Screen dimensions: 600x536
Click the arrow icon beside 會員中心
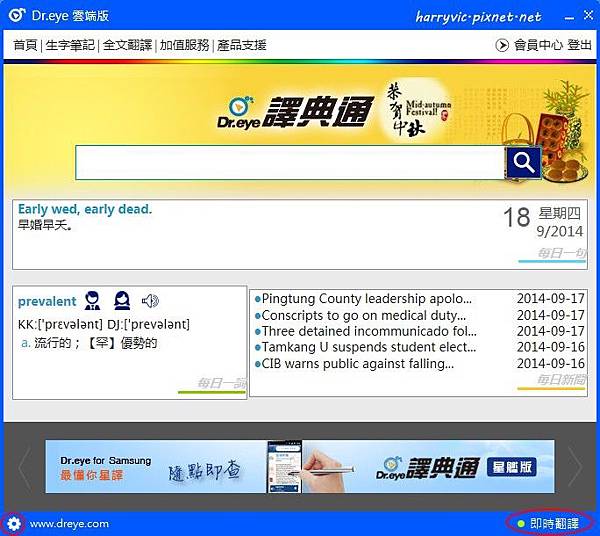(x=502, y=45)
